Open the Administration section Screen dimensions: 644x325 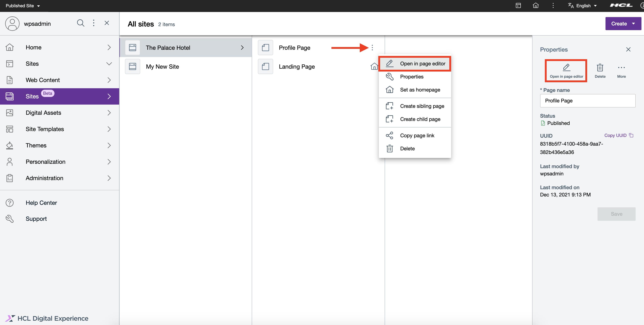pyautogui.click(x=44, y=178)
